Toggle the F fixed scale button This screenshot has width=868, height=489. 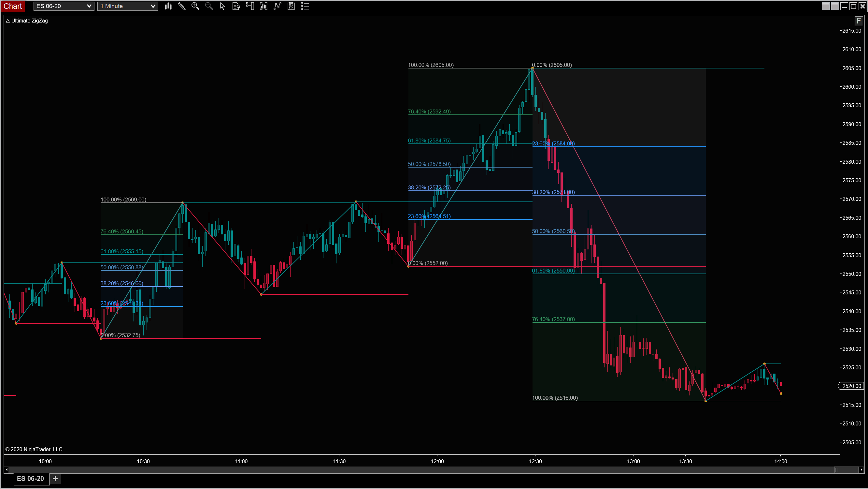859,21
